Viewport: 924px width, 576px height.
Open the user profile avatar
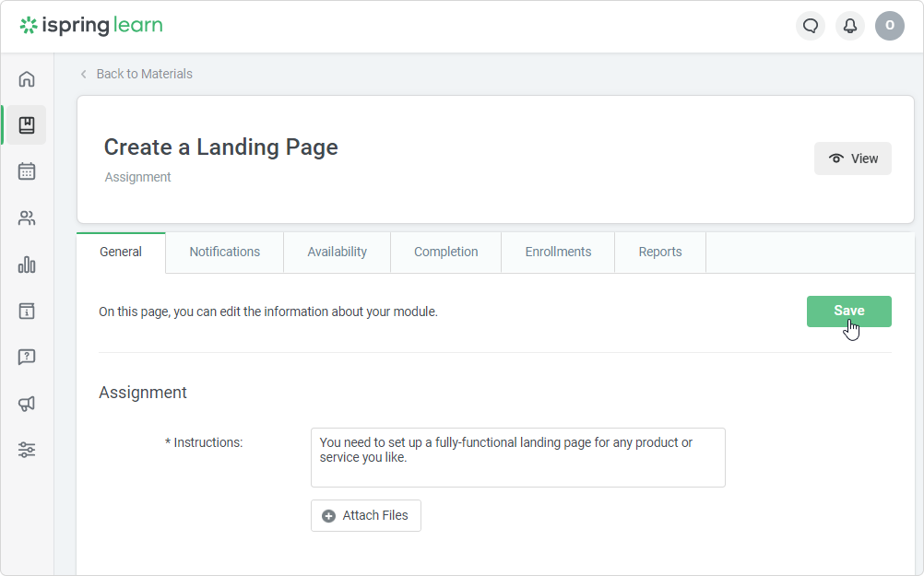point(890,26)
